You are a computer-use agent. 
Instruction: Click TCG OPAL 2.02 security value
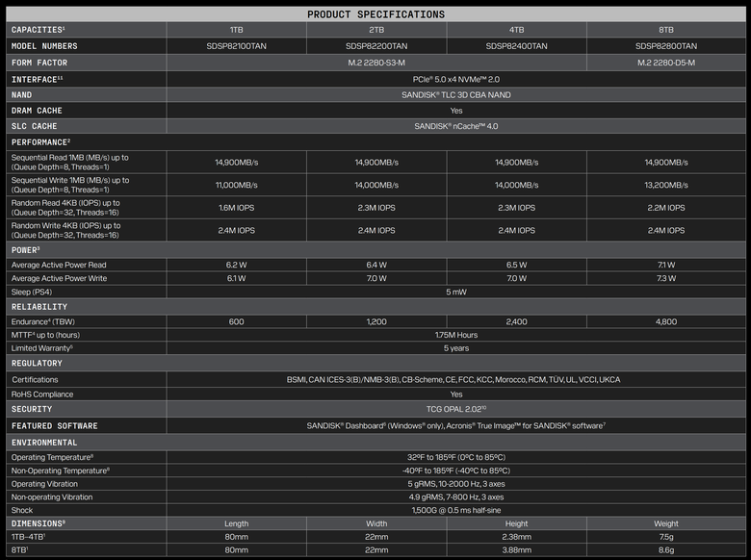[x=456, y=409]
